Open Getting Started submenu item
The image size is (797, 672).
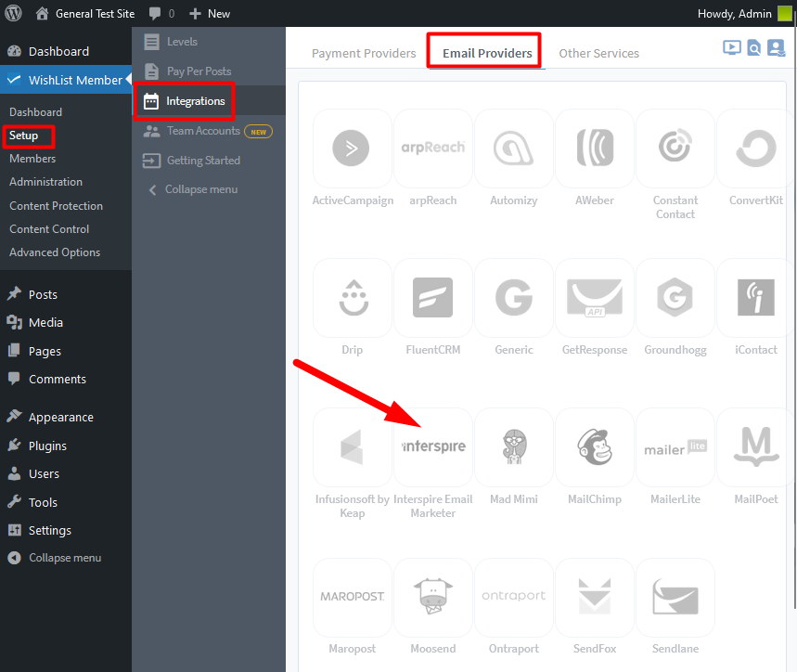pos(209,161)
